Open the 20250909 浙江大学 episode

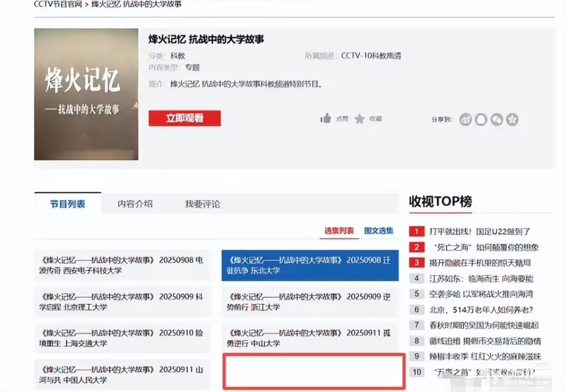click(x=310, y=302)
